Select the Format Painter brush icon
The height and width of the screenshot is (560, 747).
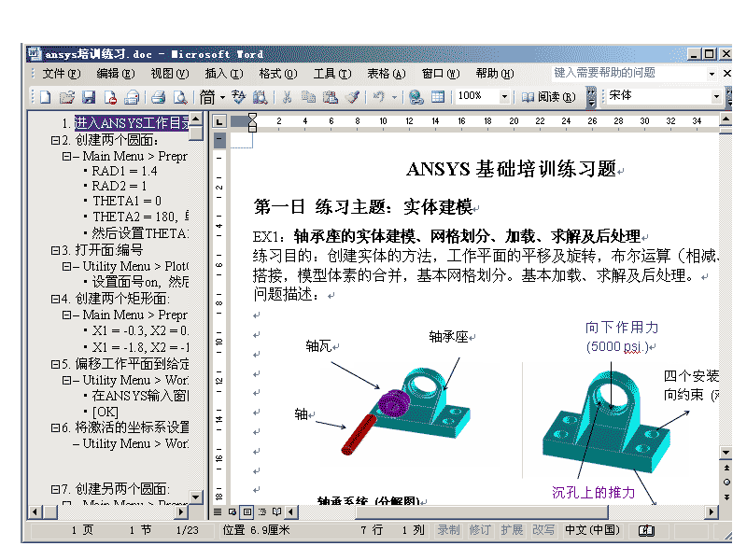click(x=352, y=97)
